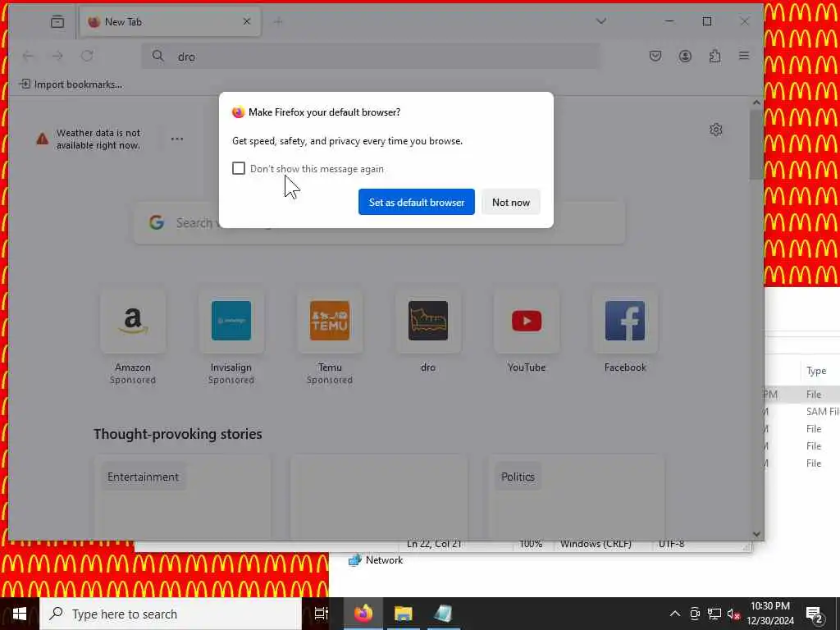The image size is (840, 630).
Task: Open Firefox View tab list icon
Action: [x=57, y=21]
